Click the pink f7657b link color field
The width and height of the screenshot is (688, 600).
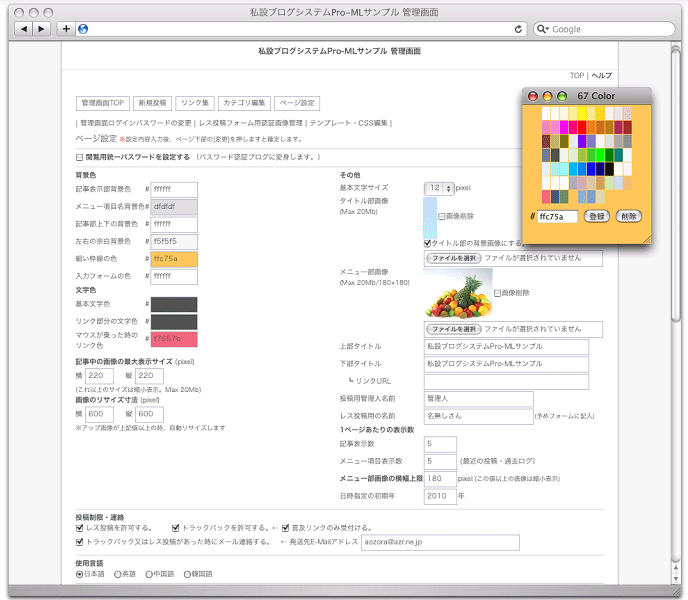(x=174, y=338)
